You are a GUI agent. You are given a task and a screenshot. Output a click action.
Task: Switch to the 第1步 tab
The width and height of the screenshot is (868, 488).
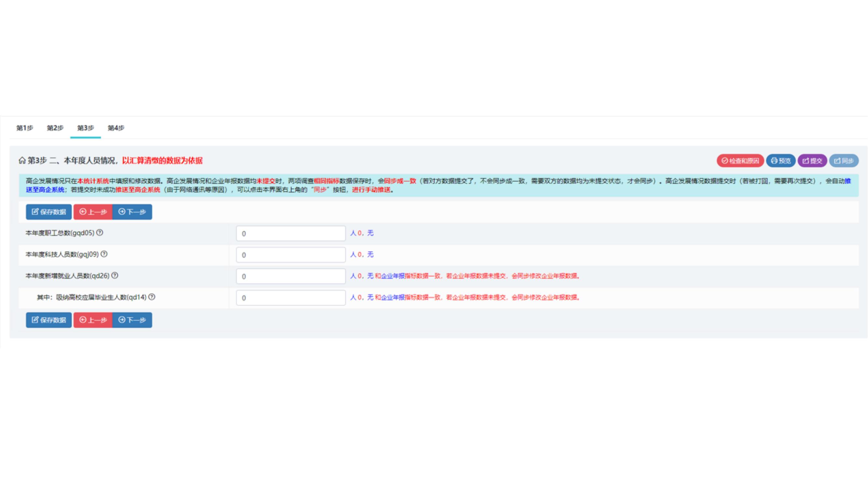(25, 128)
